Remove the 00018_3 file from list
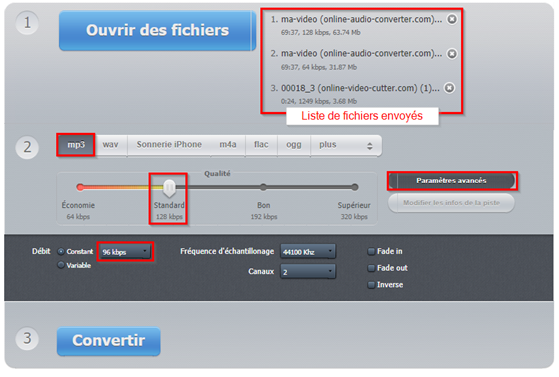The height and width of the screenshot is (377, 559). (x=449, y=88)
